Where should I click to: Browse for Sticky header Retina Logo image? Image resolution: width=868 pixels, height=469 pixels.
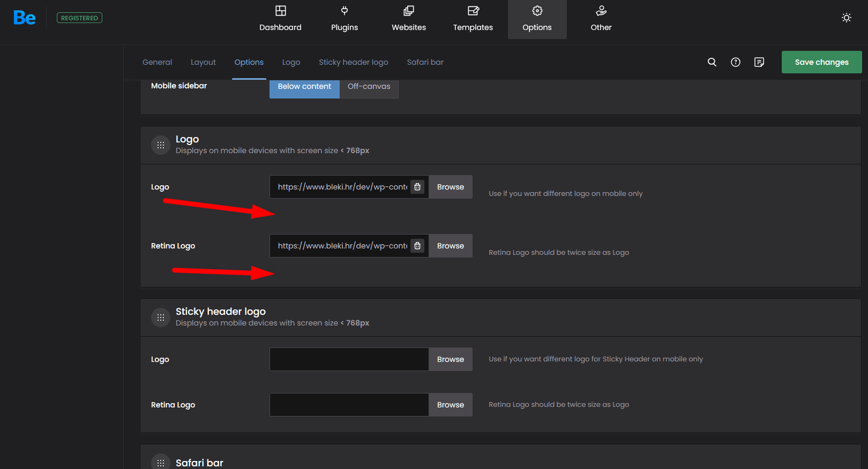[451, 405]
